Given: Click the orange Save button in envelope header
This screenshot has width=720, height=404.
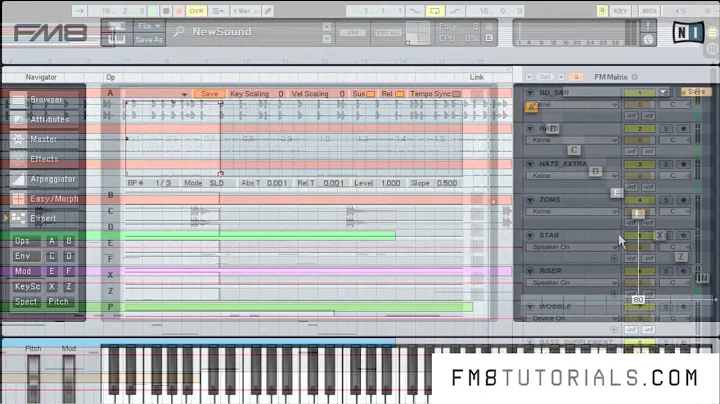Looking at the screenshot, I should coord(209,94).
